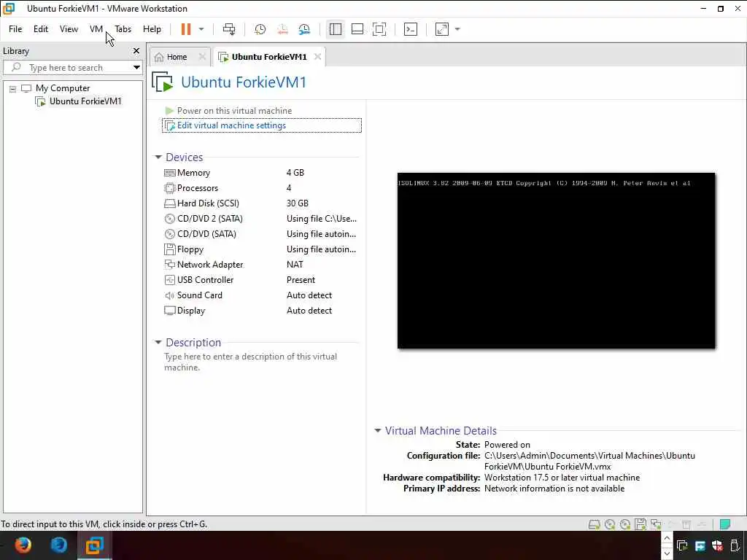
Task: Click the Floppy device entry
Action: 190,249
